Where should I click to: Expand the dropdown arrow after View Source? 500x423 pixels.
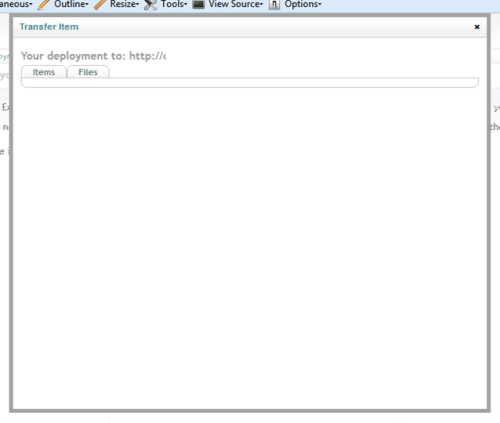(x=262, y=5)
